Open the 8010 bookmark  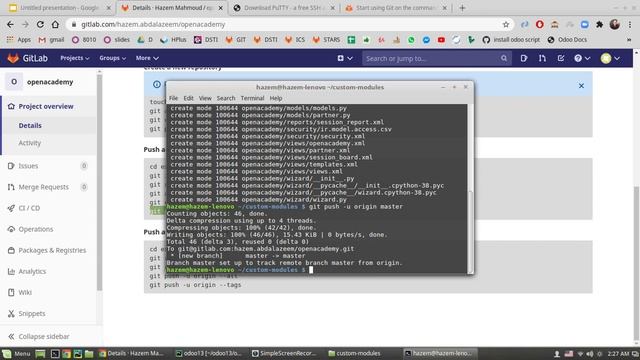84,40
